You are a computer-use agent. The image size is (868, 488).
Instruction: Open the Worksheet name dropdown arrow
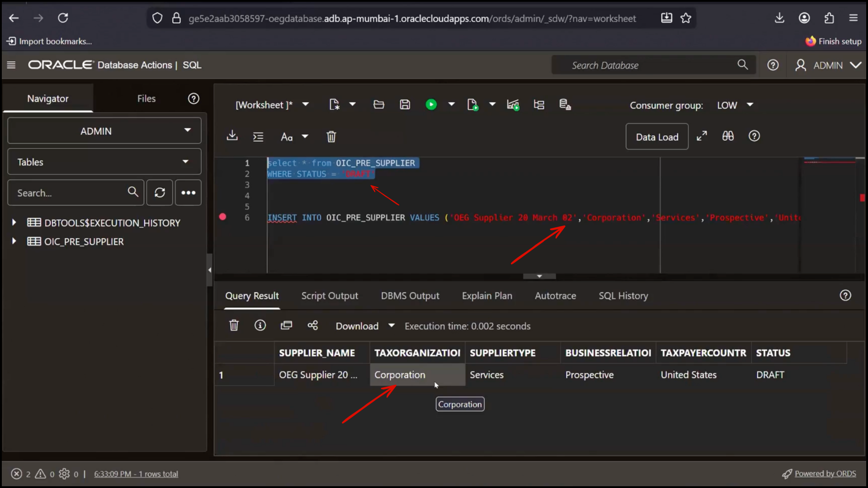tap(306, 104)
